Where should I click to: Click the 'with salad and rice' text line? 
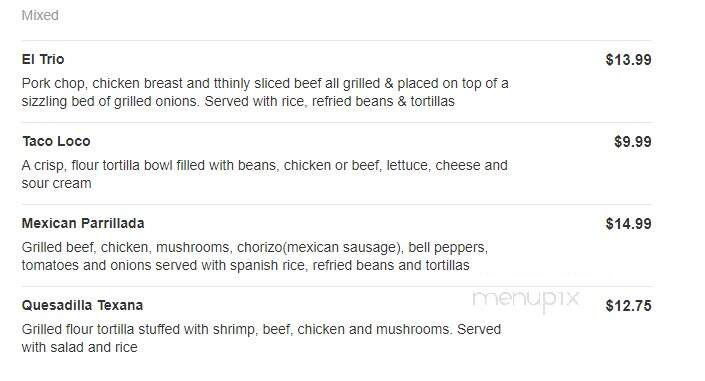(80, 347)
